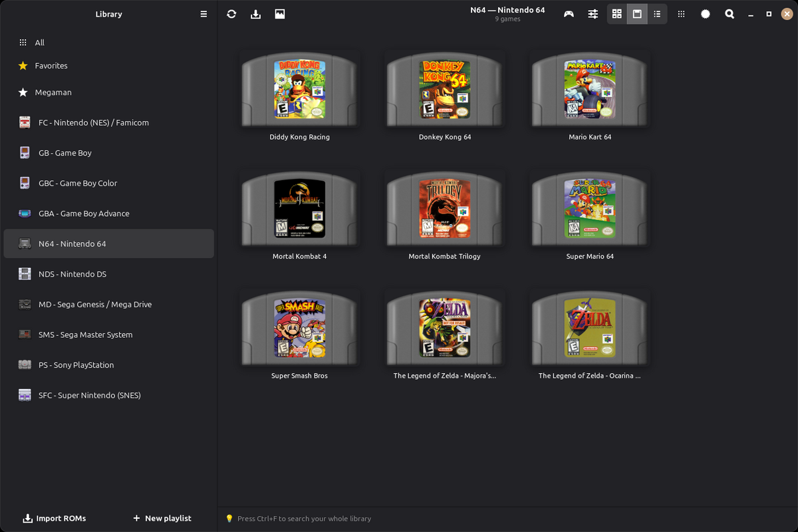The image size is (798, 532).
Task: Select the Zelda Majora's Mask cartridge
Action: click(445, 329)
